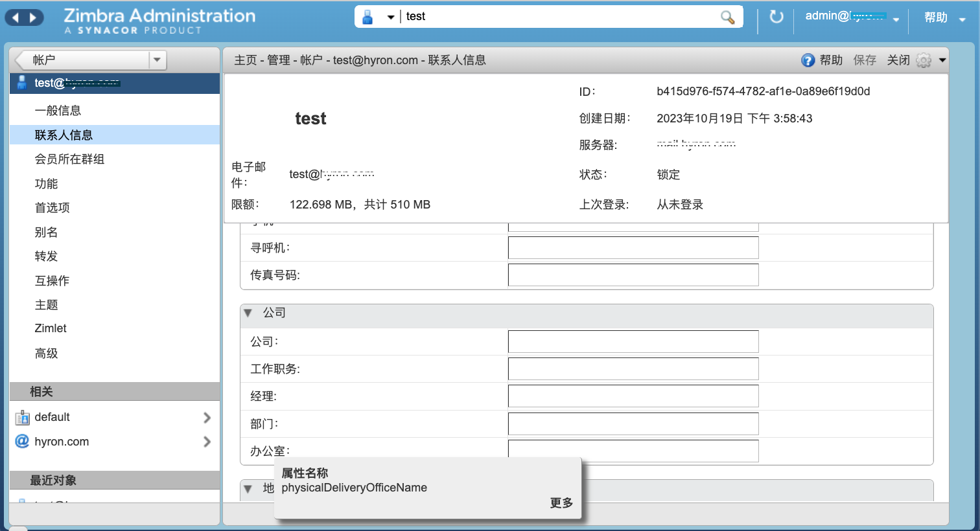This screenshot has width=980, height=531.
Task: Go forward with the right navigation arrow
Action: [x=32, y=17]
